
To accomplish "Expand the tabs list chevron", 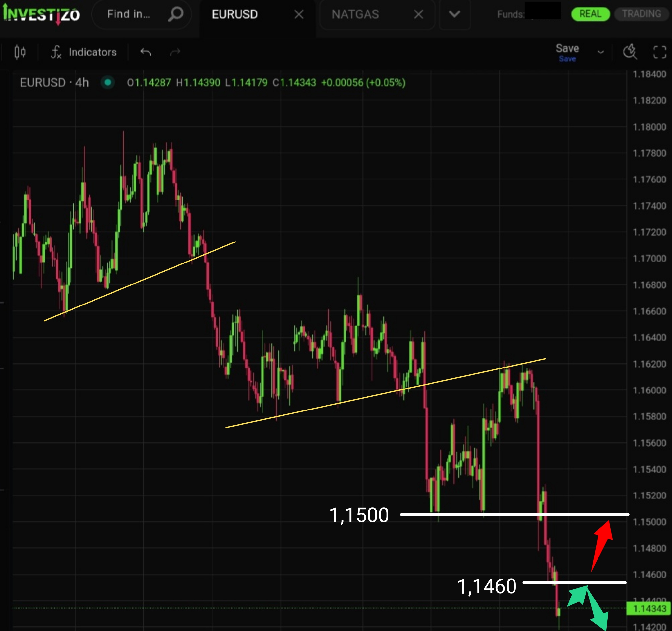I will click(455, 14).
